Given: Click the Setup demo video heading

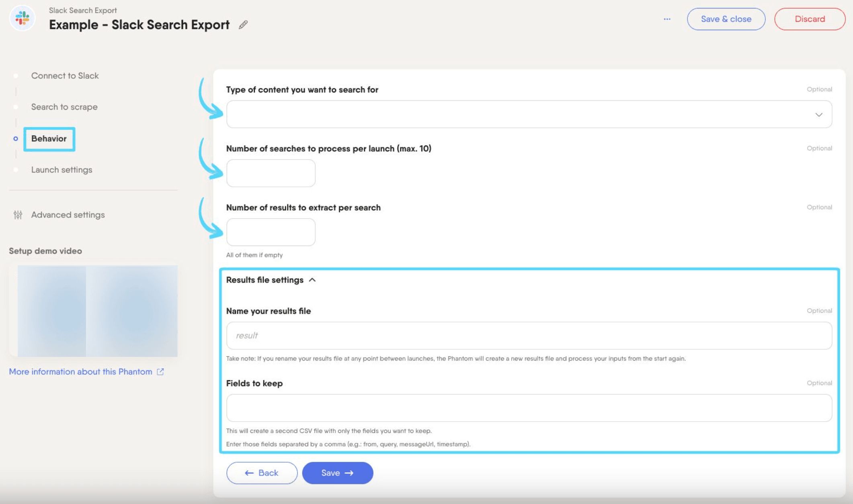Looking at the screenshot, I should pyautogui.click(x=45, y=251).
